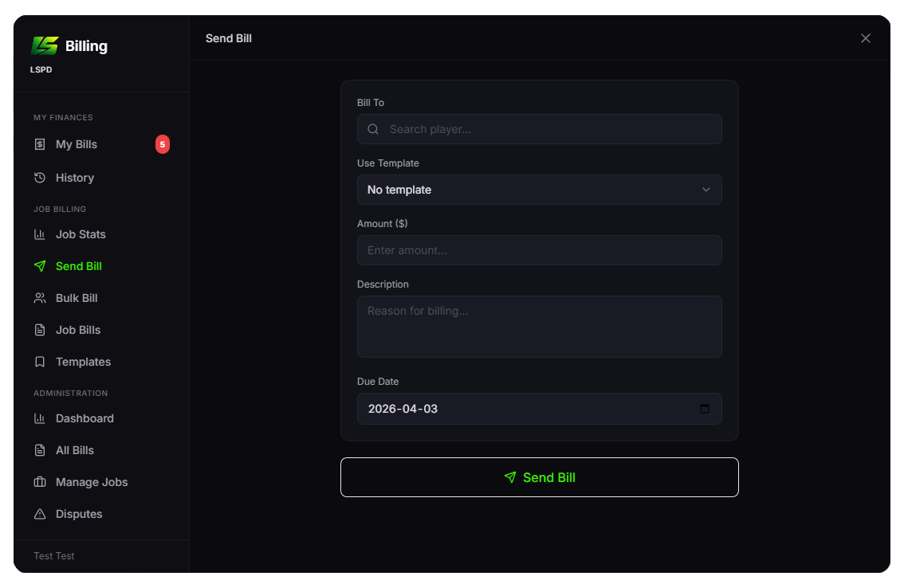Focus the Search player field
Viewport: 904px width, 588px height.
[x=550, y=129]
